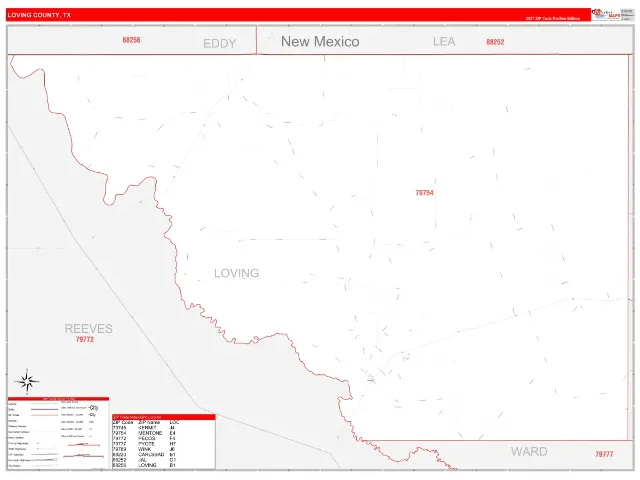Click the compass rose icon
This screenshot has width=640, height=480.
[x=27, y=382]
